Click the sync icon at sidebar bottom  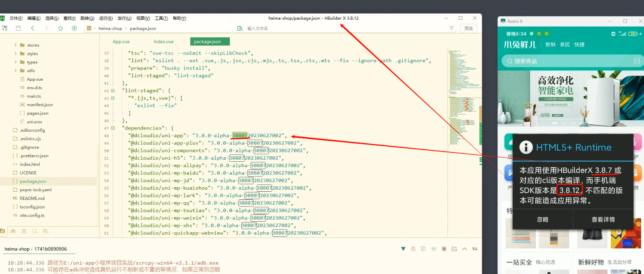coord(35,231)
